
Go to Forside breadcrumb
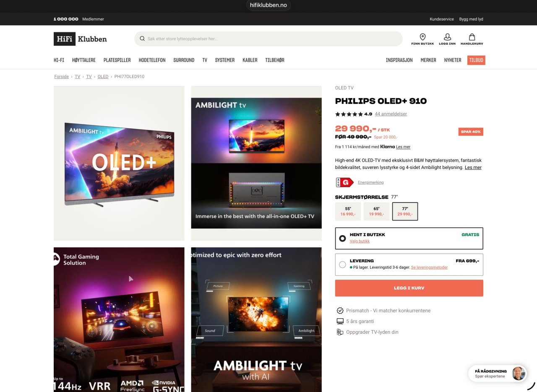[x=62, y=77]
